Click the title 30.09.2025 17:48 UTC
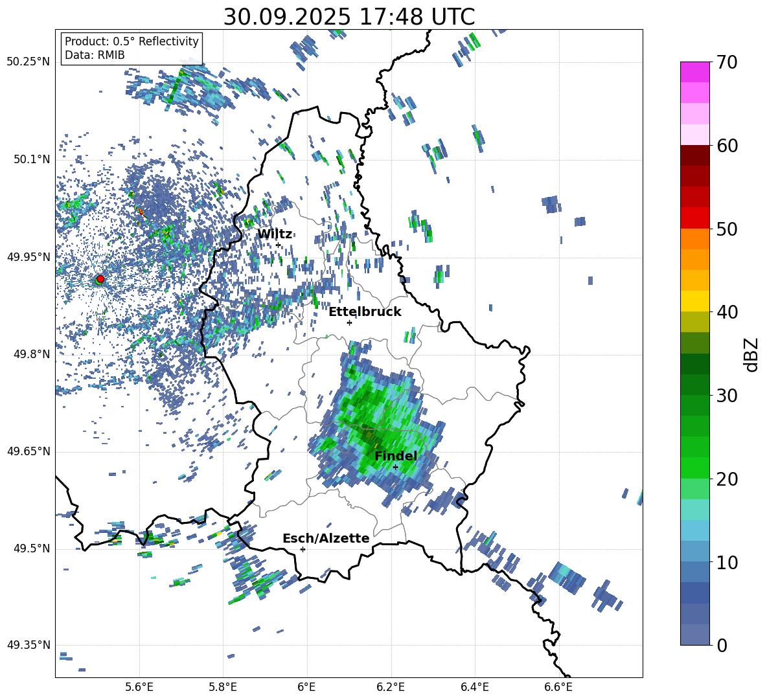This screenshot has height=700, width=767. (349, 17)
